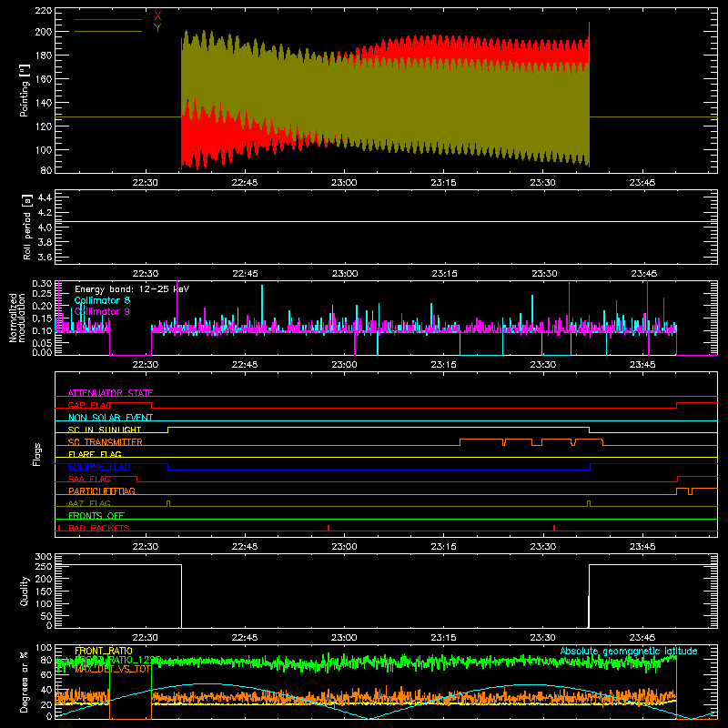Screen dimensions: 728x728
Task: Select the GAP_FLAG label
Action: 89,405
